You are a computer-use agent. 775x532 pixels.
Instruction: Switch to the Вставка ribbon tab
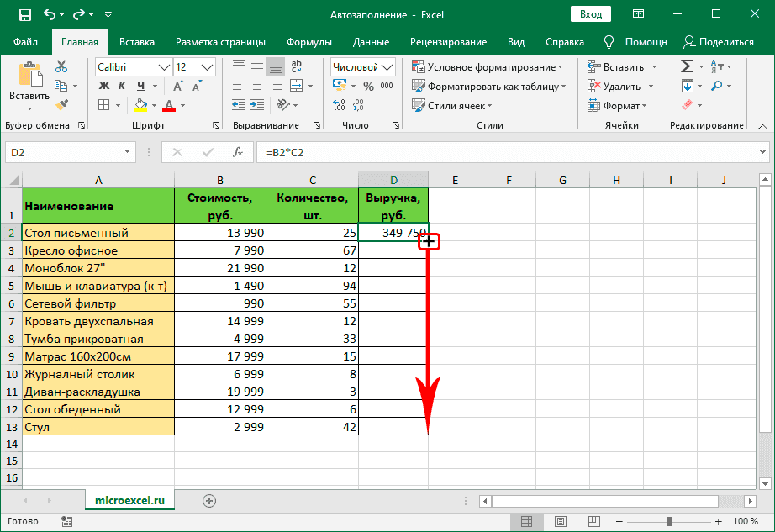pos(137,42)
